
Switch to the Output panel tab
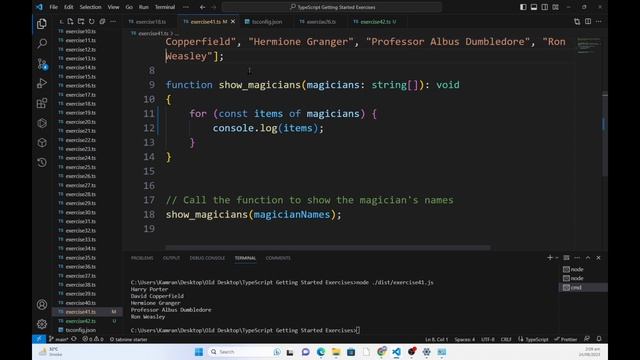[171, 258]
